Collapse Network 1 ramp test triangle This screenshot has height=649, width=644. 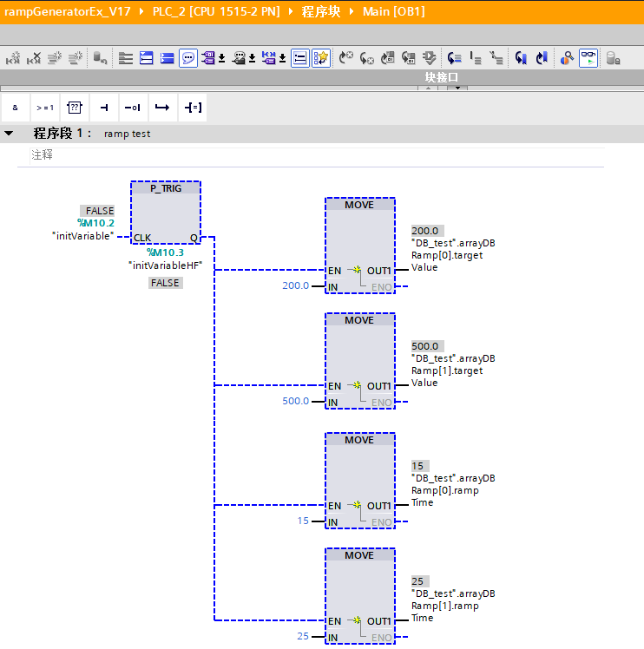[x=9, y=134]
